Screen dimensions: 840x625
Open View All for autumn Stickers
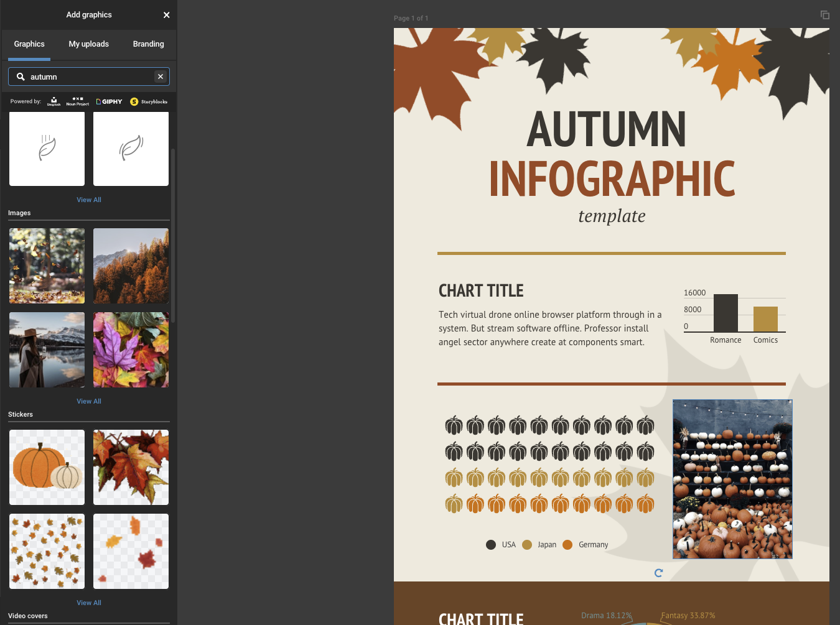pyautogui.click(x=88, y=602)
